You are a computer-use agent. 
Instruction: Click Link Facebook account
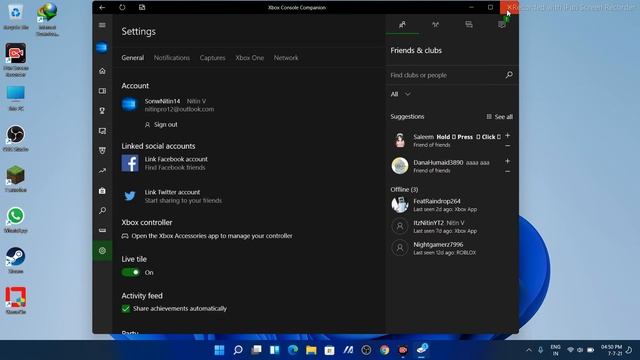[176, 159]
